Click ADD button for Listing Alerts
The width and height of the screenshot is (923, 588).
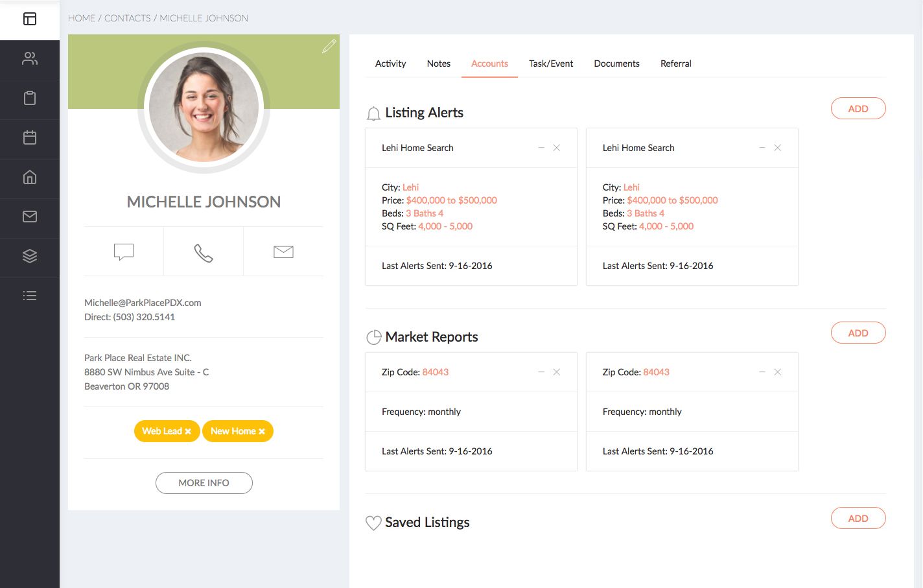(x=858, y=108)
